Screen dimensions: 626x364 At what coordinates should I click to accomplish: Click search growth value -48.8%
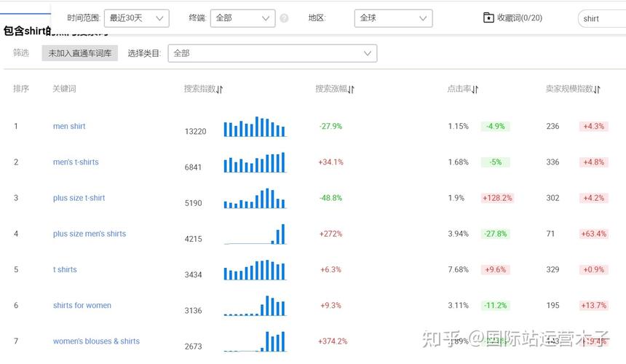pos(330,198)
